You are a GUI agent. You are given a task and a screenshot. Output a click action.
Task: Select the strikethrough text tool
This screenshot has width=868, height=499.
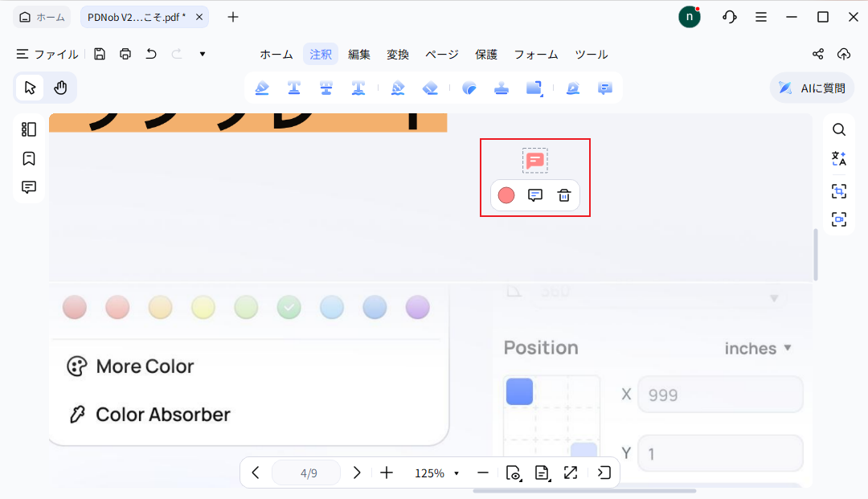coord(326,88)
